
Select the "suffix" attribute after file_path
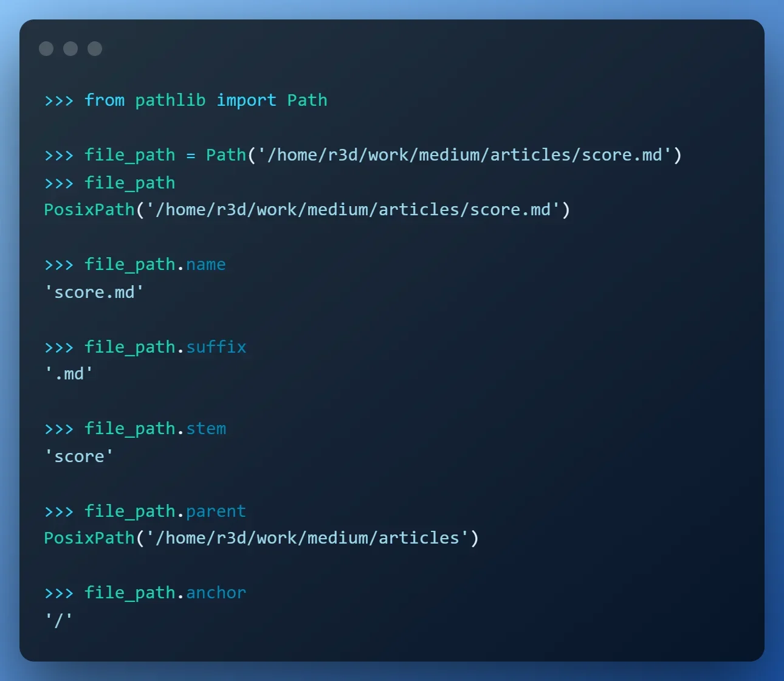click(x=216, y=347)
